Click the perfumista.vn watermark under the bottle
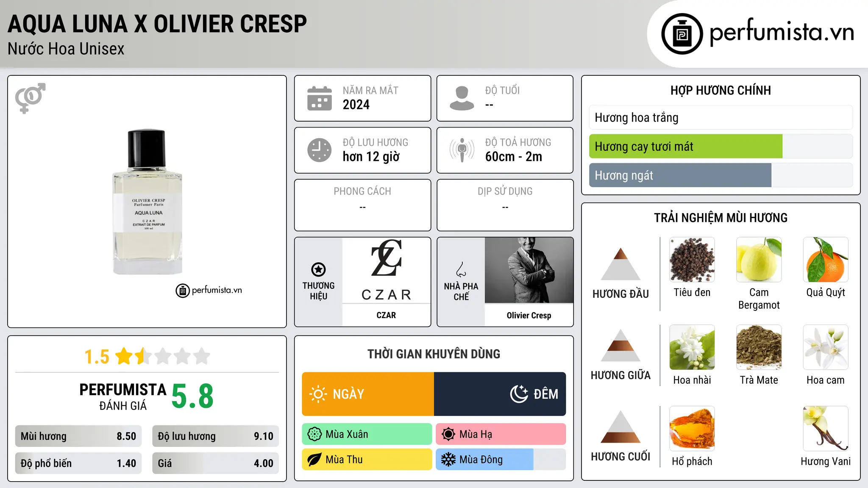 (209, 291)
